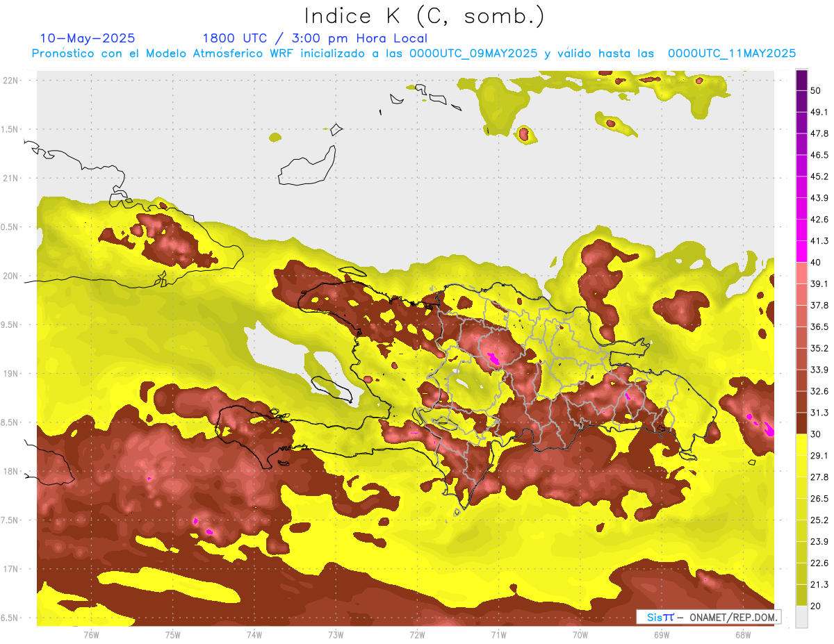834x644 pixels.
Task: Click the '75W' longitude label
Action: click(x=173, y=635)
